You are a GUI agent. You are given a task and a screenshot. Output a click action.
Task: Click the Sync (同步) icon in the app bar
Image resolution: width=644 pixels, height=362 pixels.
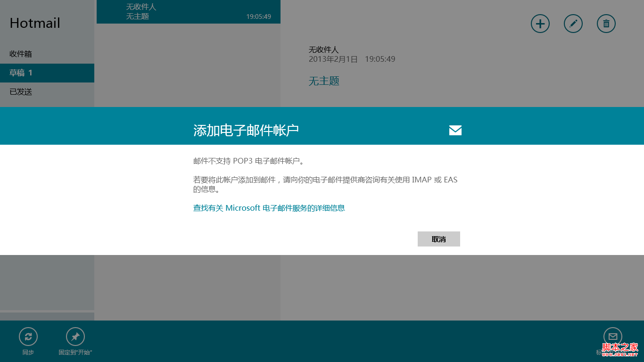coord(28,337)
